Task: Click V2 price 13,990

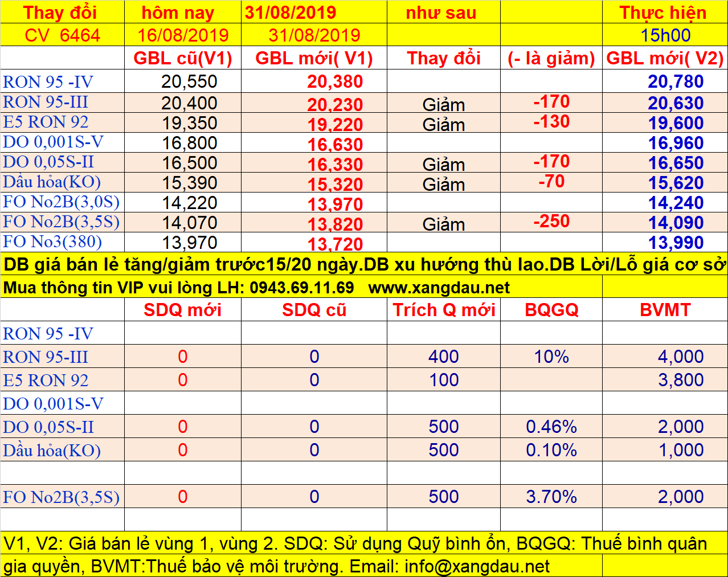Action: tap(676, 243)
